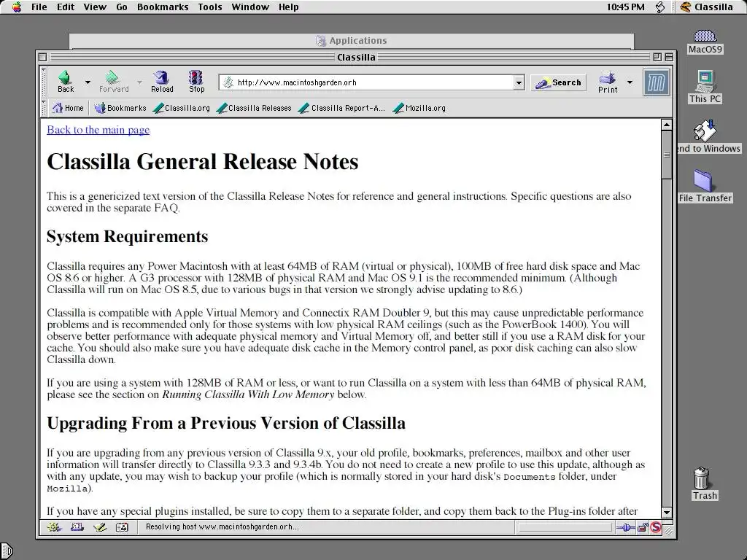Open the Bookmarks toolbar folder

click(x=120, y=108)
